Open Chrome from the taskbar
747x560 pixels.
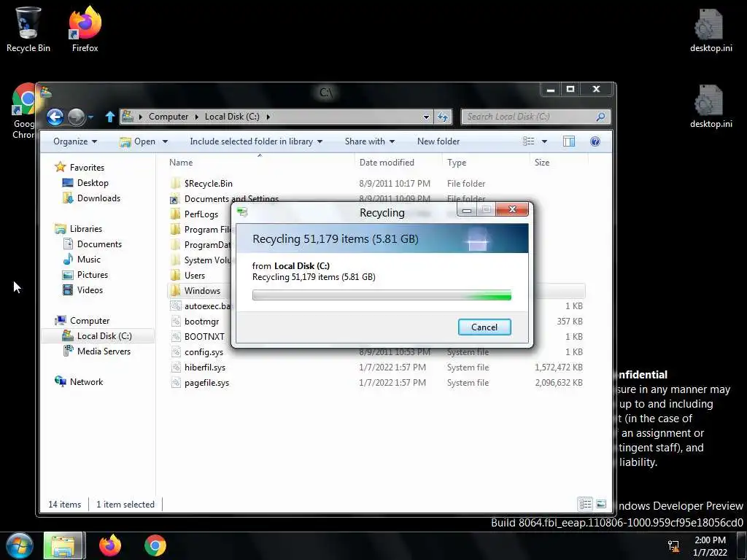pyautogui.click(x=155, y=545)
